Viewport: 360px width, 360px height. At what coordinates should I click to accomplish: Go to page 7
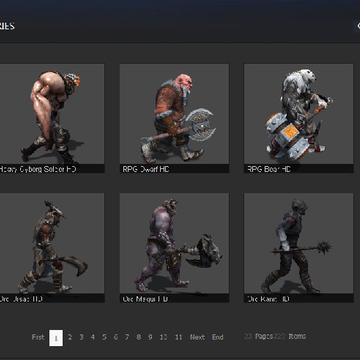click(127, 337)
